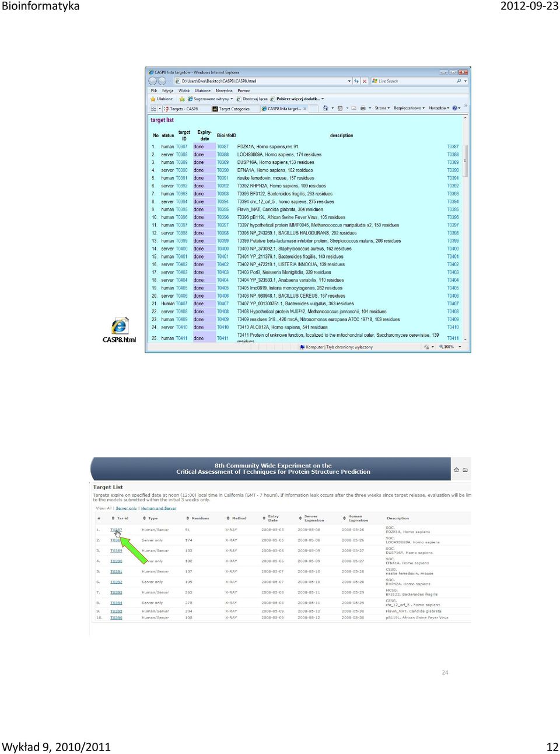Click the red Stop icon beside the address bar
The image size is (560, 754).
[365, 81]
